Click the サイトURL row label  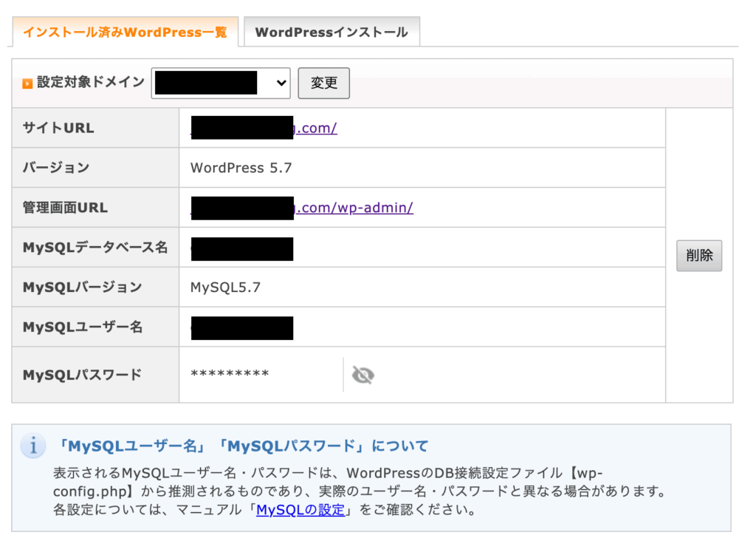click(58, 128)
